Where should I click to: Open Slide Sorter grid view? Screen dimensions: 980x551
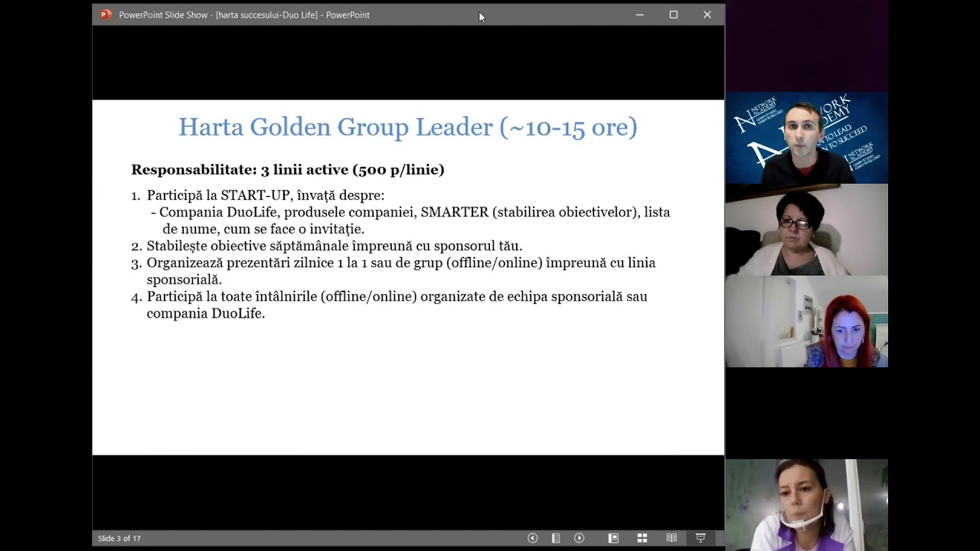click(642, 538)
